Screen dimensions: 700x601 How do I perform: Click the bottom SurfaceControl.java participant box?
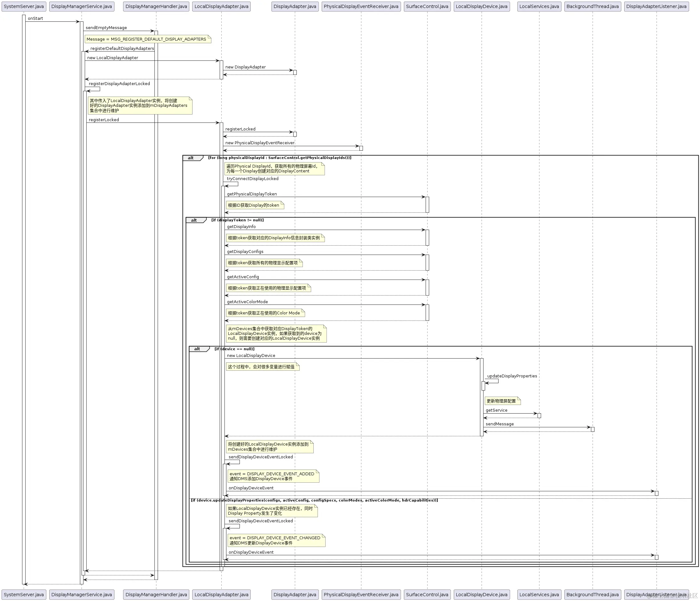(x=427, y=595)
